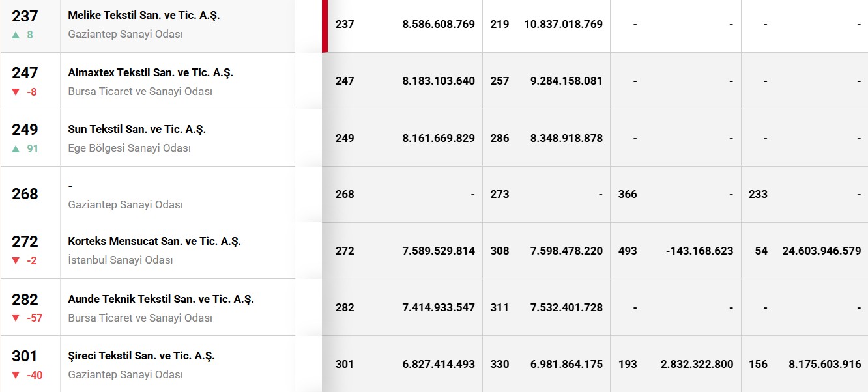Open Melike Tekstil San. ve Tic. A.Ş.
The width and height of the screenshot is (868, 392).
point(144,15)
